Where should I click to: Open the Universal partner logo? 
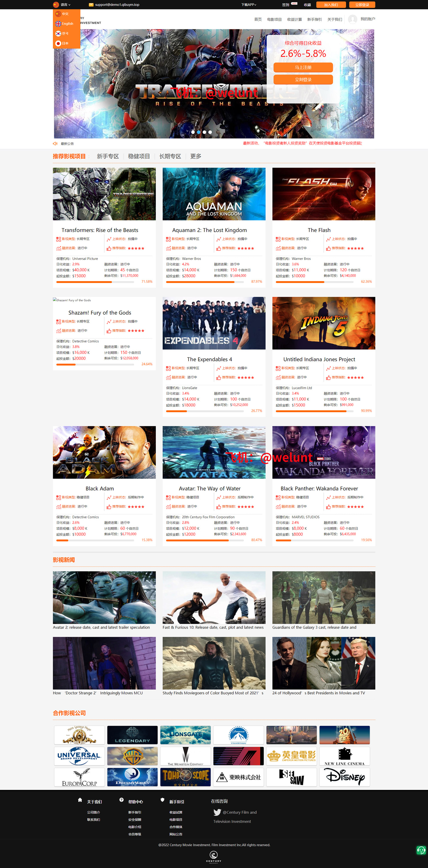[79, 756]
